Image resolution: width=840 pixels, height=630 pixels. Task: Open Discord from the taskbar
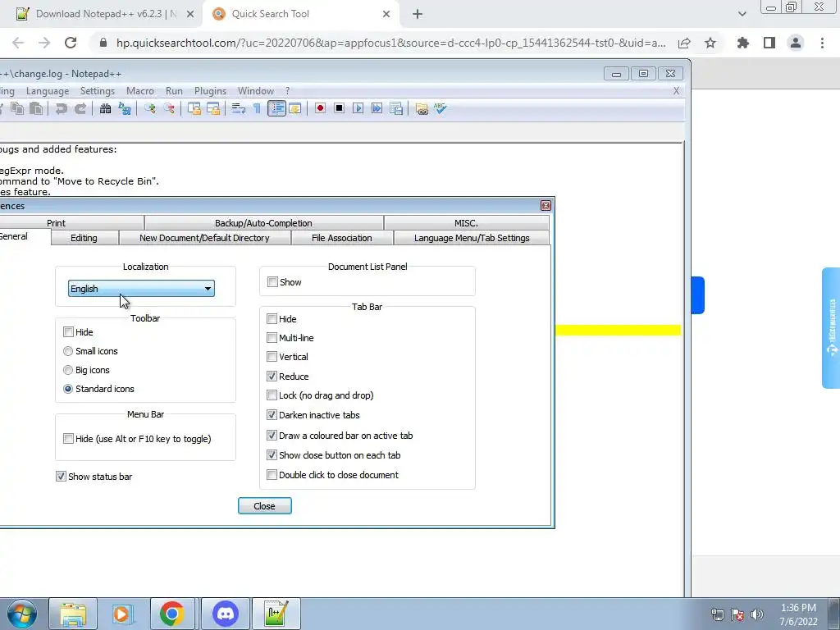pyautogui.click(x=225, y=614)
